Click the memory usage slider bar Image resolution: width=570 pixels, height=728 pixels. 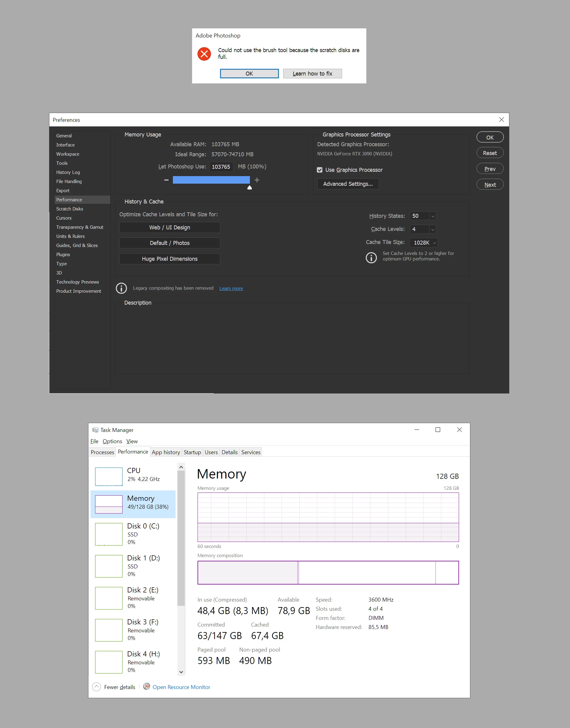(211, 180)
